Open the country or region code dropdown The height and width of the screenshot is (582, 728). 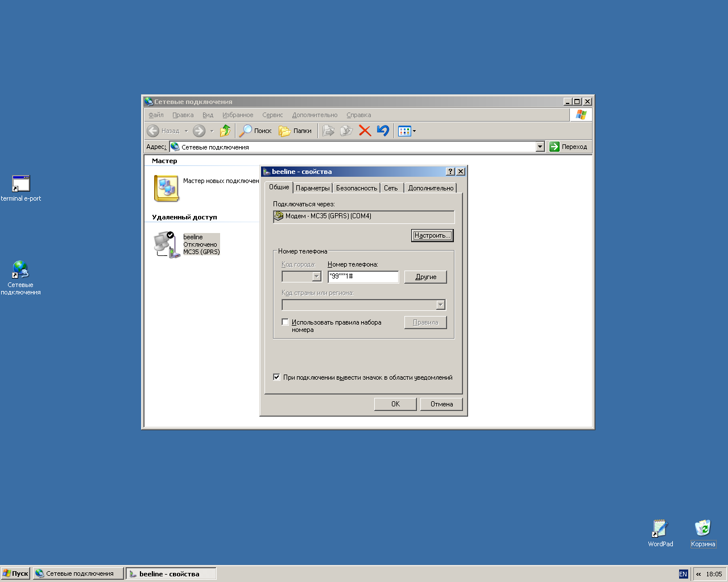440,305
